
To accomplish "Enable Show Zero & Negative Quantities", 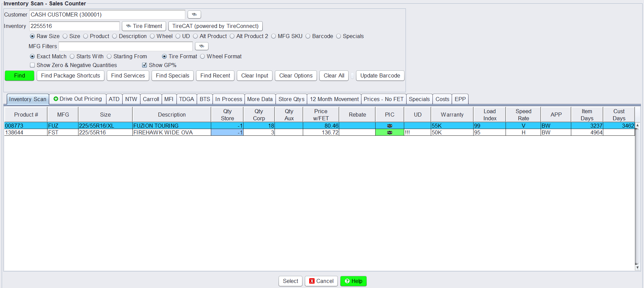I will click(32, 65).
